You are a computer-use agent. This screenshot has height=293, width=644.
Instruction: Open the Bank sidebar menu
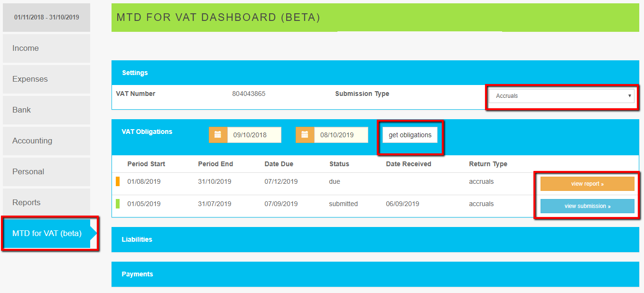point(47,110)
